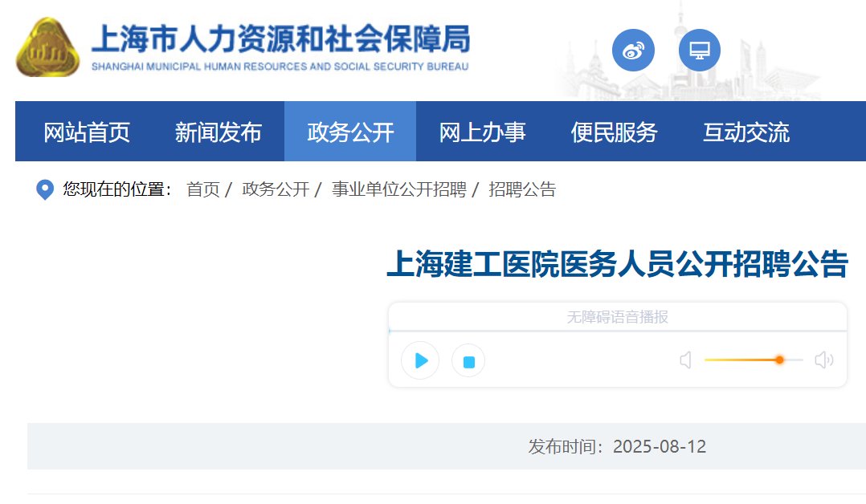Click the computer monitor icon in header
This screenshot has width=866, height=504.
699,51
